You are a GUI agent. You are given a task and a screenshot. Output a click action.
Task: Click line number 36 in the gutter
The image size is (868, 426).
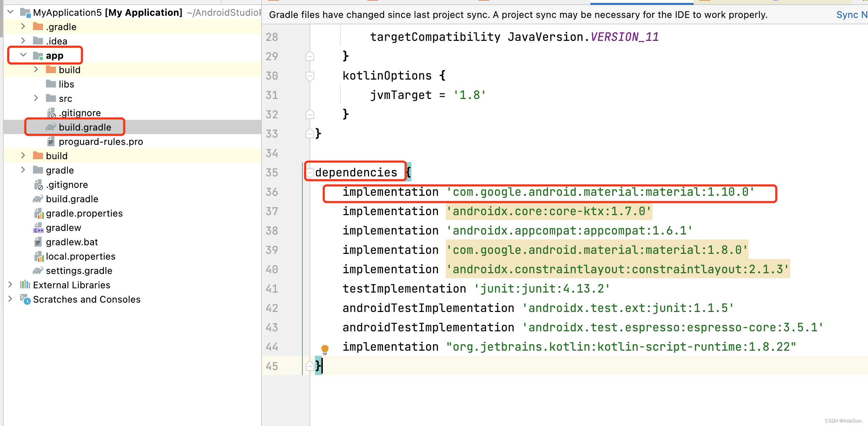pos(272,192)
